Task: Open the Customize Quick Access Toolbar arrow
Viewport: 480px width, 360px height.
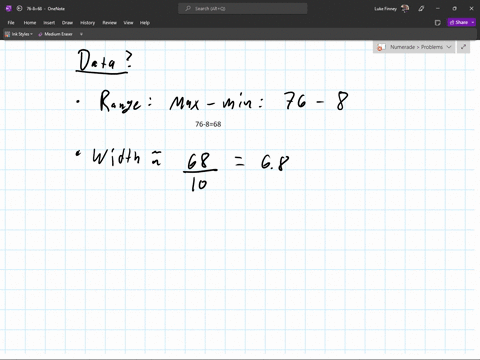Action: click(81, 34)
